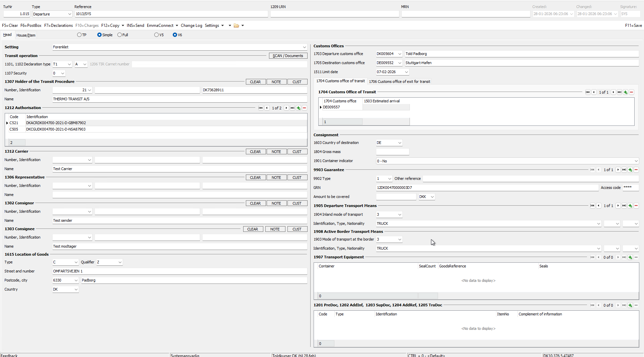Viewport: 644px width, 357px height.
Task: Open Country of destination dropdown
Action: (x=399, y=143)
